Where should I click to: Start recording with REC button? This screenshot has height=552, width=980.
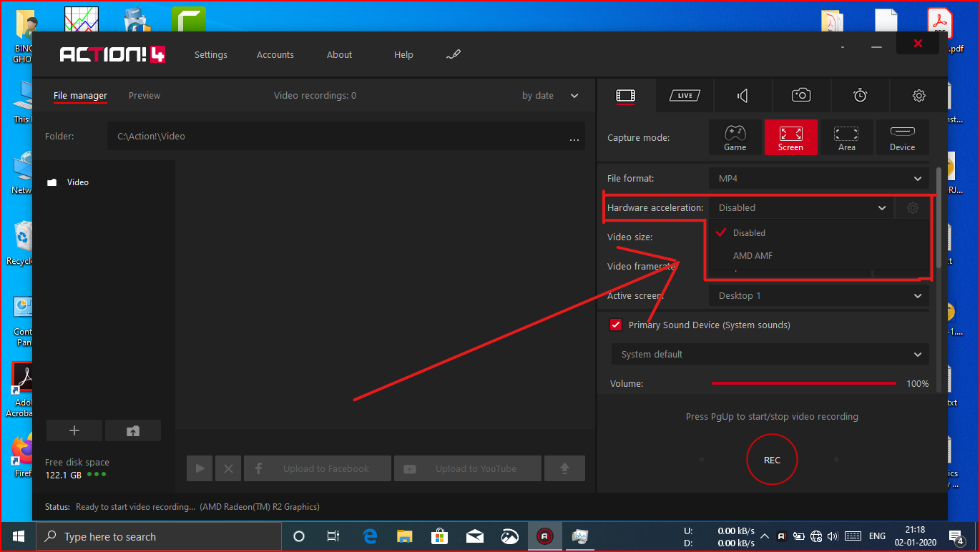tap(772, 460)
